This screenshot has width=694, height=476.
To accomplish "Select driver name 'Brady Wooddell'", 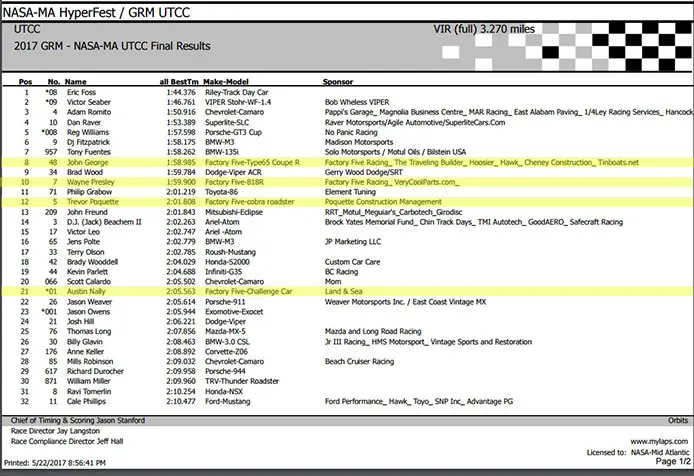I will click(93, 262).
